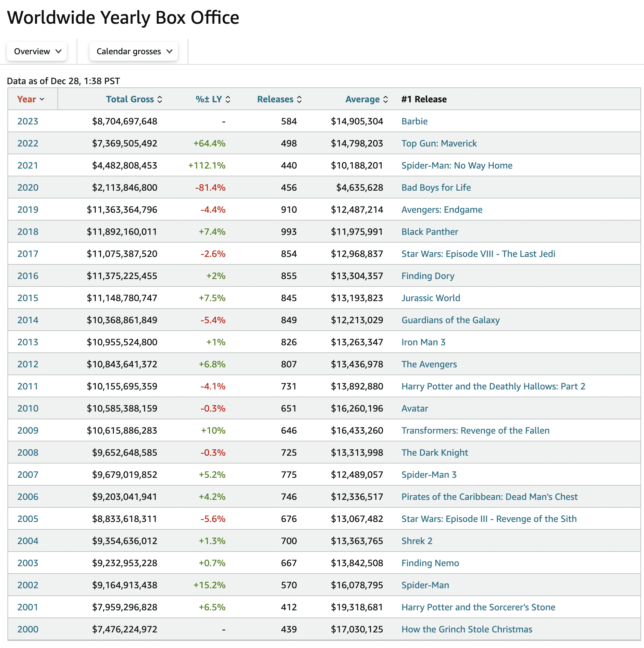644x648 pixels.
Task: Click the Avengers: Endgame link
Action: pos(442,210)
